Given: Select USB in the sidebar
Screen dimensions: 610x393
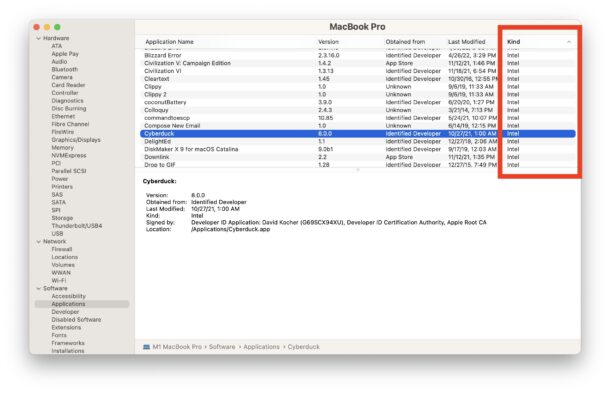Looking at the screenshot, I should 57,233.
